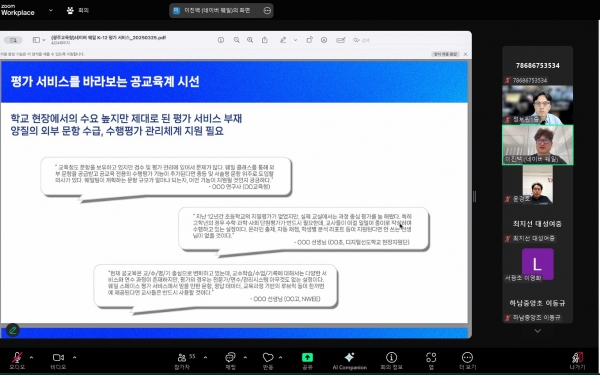The width and height of the screenshot is (600, 375).
Task: Dismiss the PDF viewer notification banner
Action: pos(465,54)
